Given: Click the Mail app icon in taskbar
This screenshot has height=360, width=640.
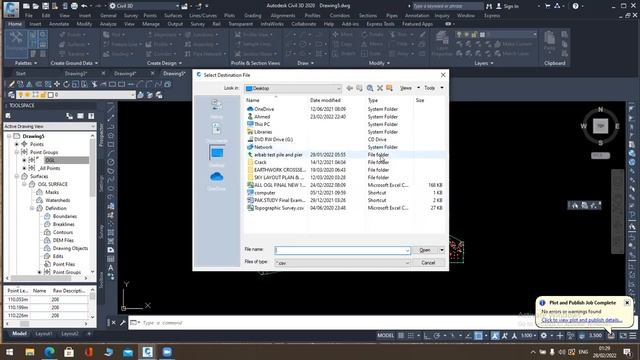Looking at the screenshot, I should click(128, 352).
